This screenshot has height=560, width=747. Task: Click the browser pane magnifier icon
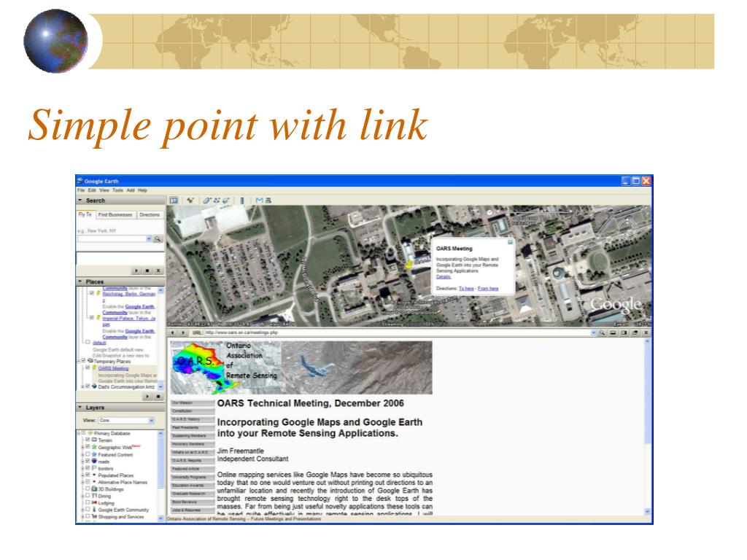[602, 332]
